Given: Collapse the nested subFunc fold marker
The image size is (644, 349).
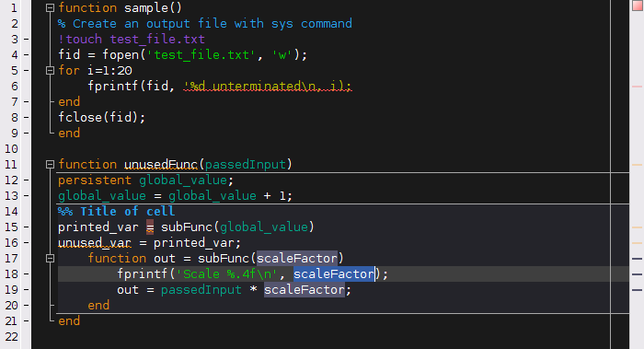Looking at the screenshot, I should (50, 258).
